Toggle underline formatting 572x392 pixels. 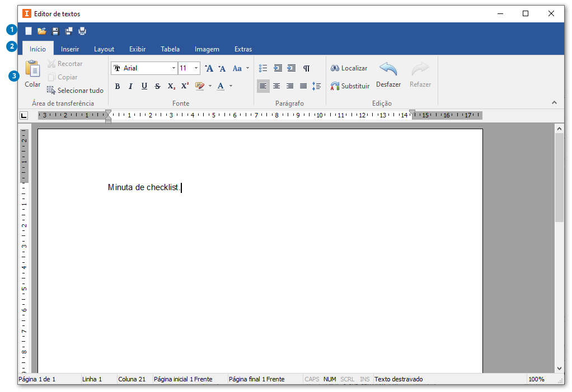[x=144, y=86]
